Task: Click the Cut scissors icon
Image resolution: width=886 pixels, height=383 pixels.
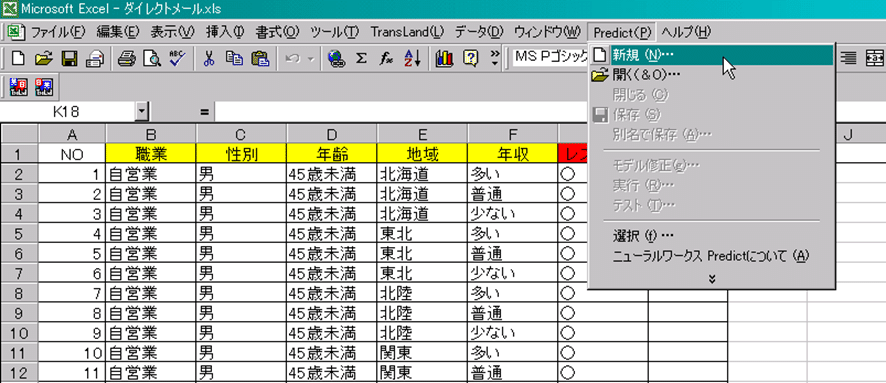Action: [x=210, y=59]
